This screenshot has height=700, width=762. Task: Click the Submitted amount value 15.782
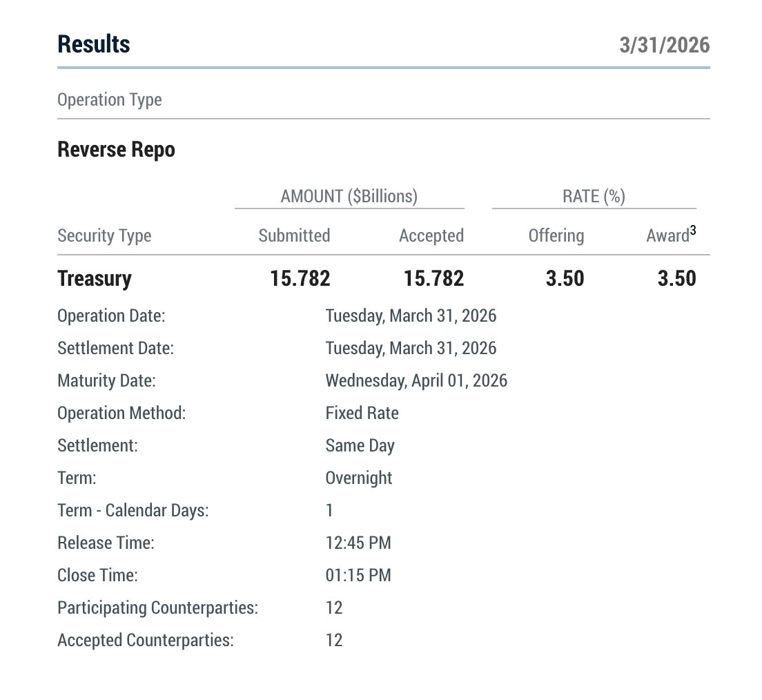[300, 279]
